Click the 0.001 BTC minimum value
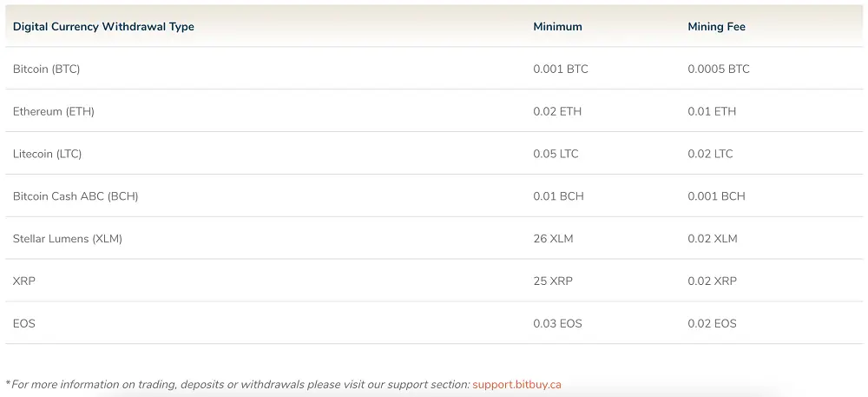Image resolution: width=868 pixels, height=397 pixels. [x=560, y=69]
